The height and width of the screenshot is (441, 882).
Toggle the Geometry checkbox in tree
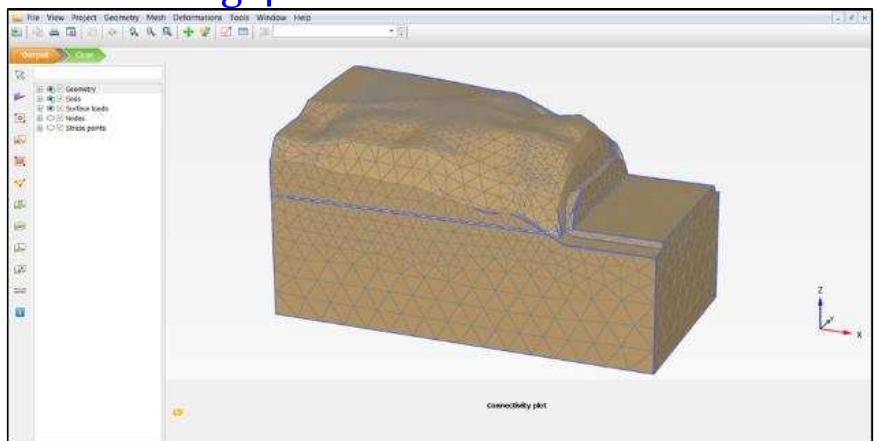pyautogui.click(x=60, y=89)
